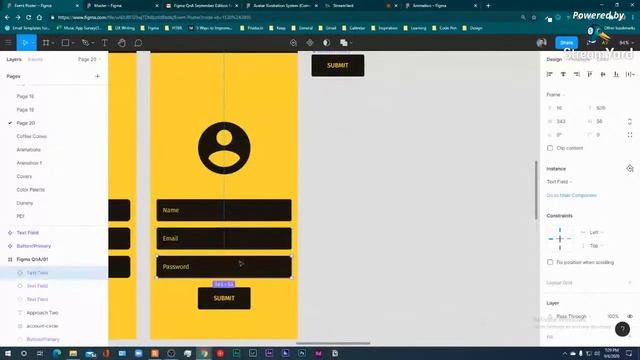Open the Page 20 dropdown in Layers header
Image resolution: width=640 pixels, height=360 pixels.
tap(89, 59)
